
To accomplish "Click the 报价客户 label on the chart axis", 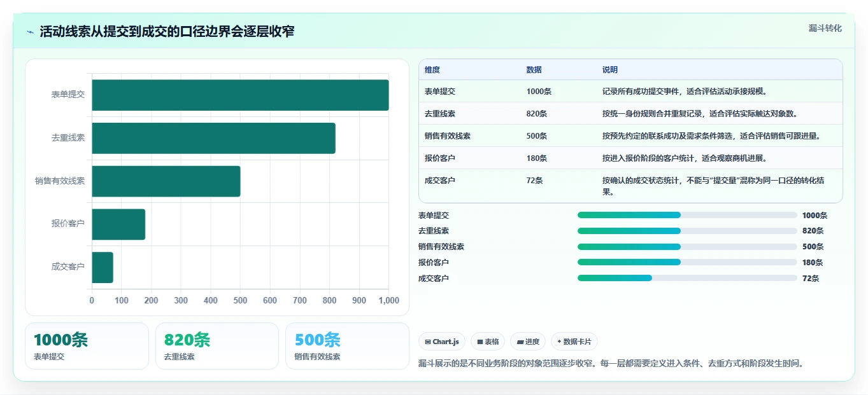I will coord(68,224).
